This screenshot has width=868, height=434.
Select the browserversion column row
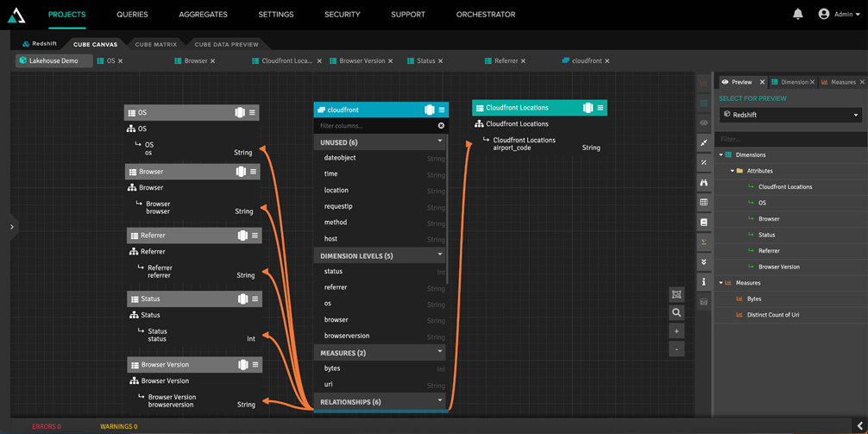pyautogui.click(x=381, y=336)
